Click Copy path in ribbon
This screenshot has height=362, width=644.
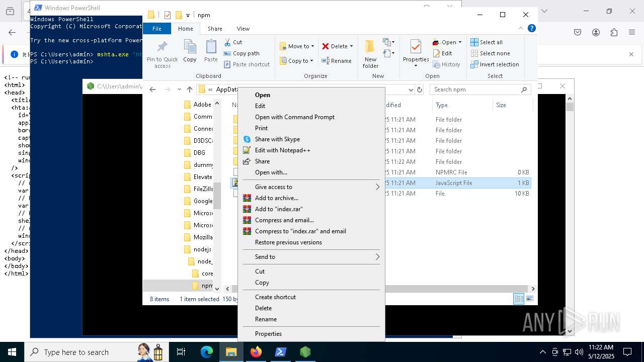tap(242, 53)
